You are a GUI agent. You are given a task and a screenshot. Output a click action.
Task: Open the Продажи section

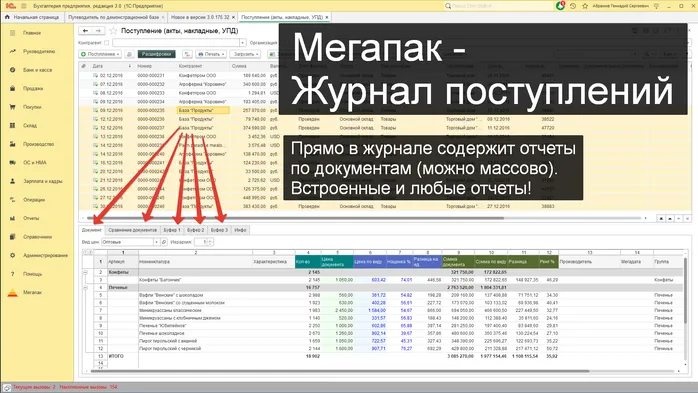[33, 89]
